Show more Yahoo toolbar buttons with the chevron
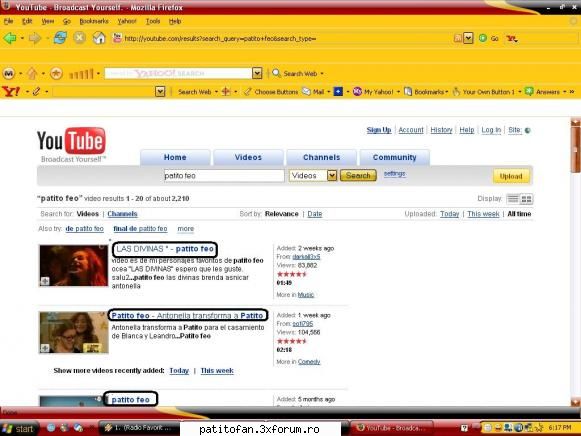This screenshot has height=436, width=581. tap(572, 91)
